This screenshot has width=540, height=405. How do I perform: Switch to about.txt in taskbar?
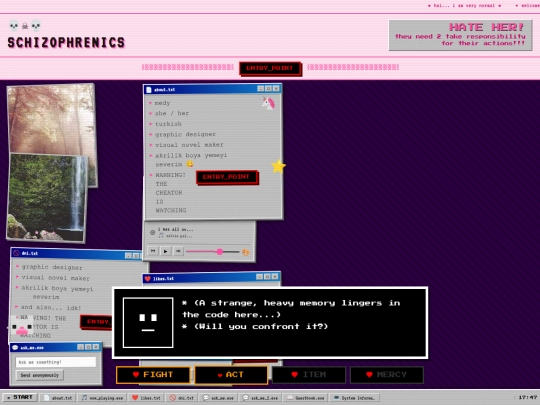click(58, 398)
